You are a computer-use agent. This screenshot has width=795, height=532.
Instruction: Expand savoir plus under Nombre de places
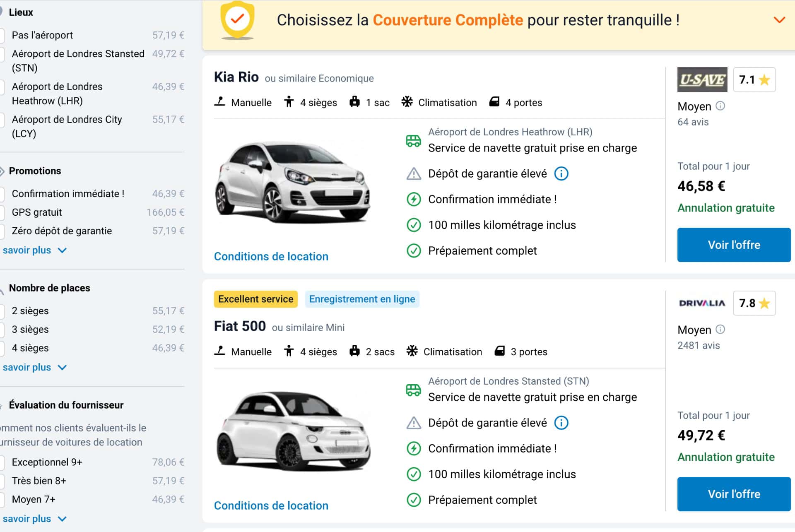(x=34, y=367)
